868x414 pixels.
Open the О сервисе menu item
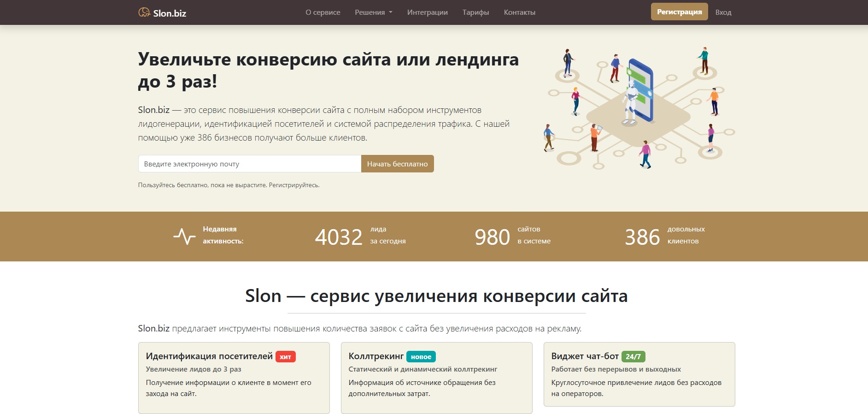[x=323, y=12]
